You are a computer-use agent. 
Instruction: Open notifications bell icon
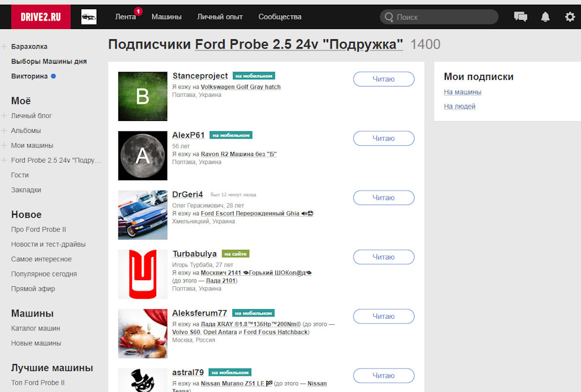(x=545, y=17)
